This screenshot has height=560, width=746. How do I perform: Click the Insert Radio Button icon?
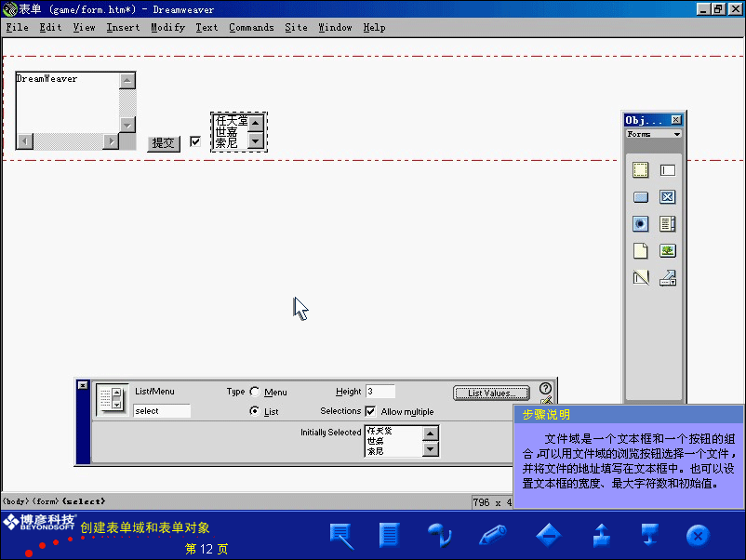640,224
